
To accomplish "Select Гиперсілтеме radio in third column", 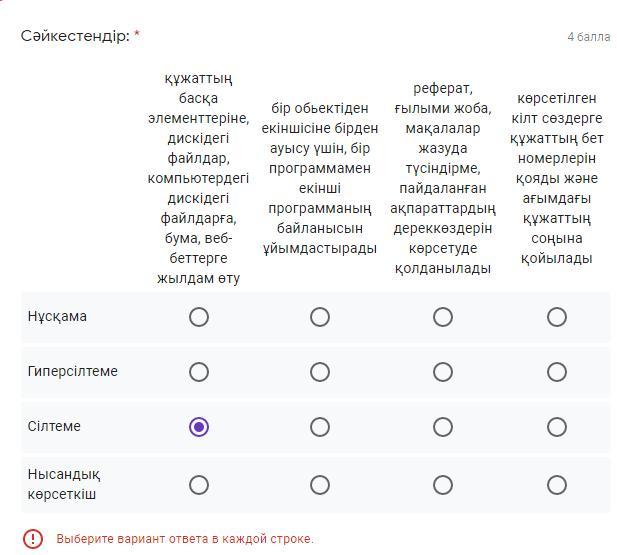I will (x=442, y=372).
